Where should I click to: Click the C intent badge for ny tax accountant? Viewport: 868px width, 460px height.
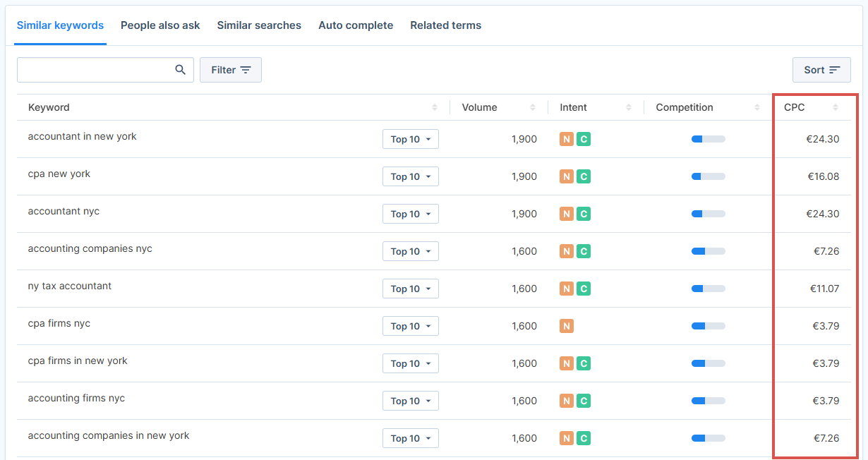pyautogui.click(x=584, y=289)
